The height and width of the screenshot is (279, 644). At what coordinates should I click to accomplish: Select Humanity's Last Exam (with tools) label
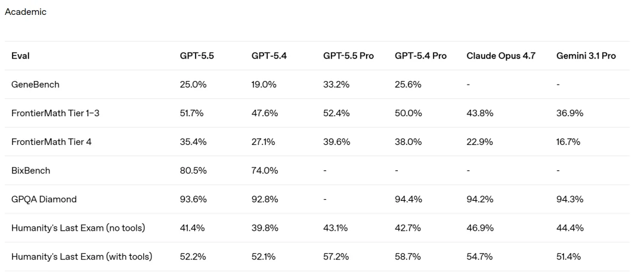[82, 256]
